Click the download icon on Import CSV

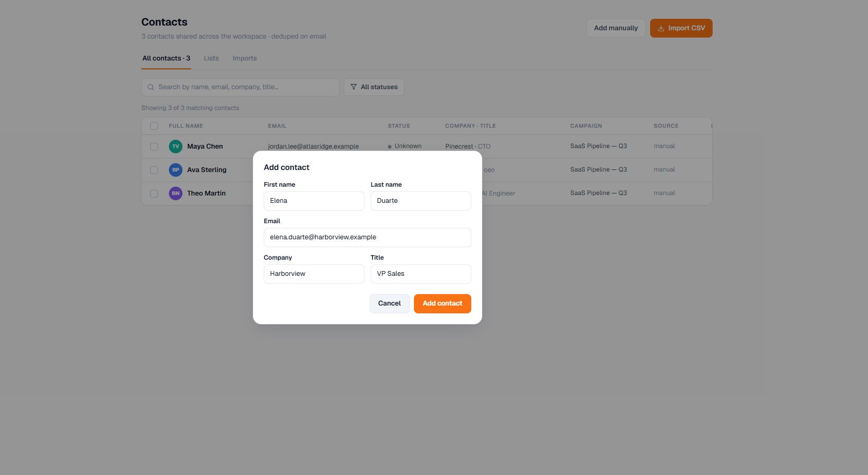pos(661,28)
